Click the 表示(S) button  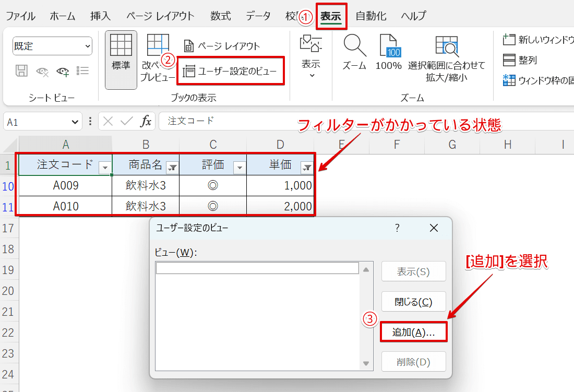[x=414, y=271]
